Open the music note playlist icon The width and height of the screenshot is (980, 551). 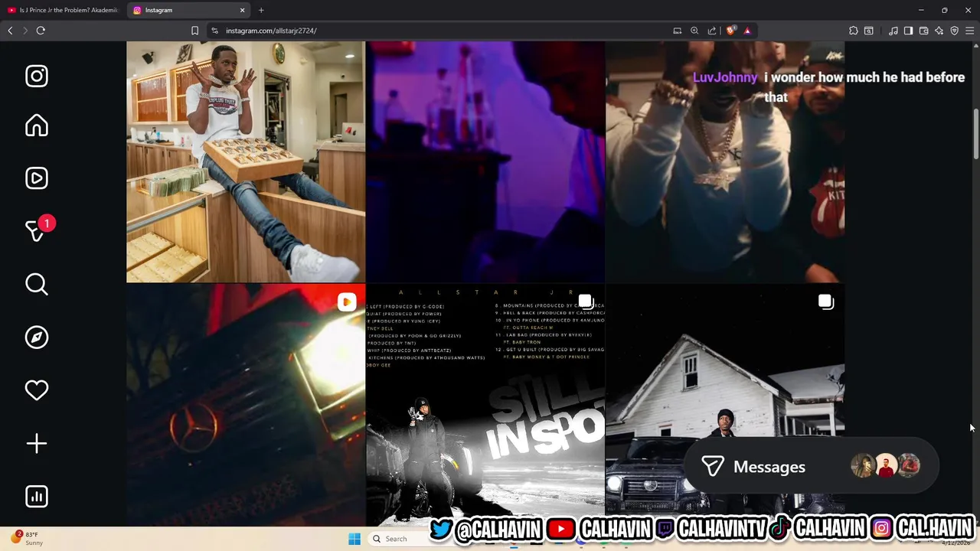click(x=893, y=31)
